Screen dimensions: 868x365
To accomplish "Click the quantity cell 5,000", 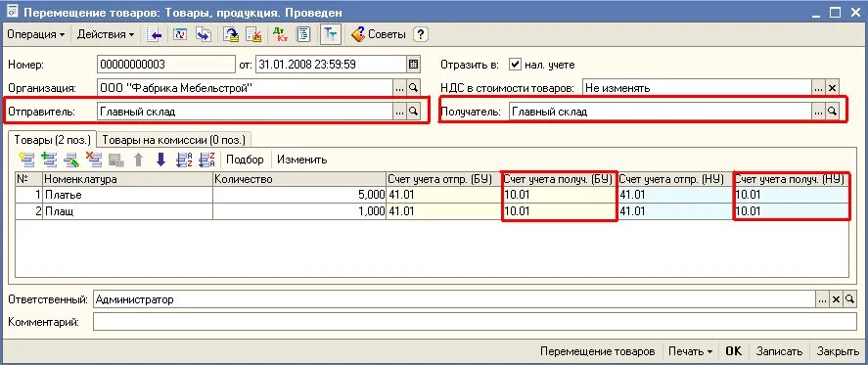I will point(299,195).
